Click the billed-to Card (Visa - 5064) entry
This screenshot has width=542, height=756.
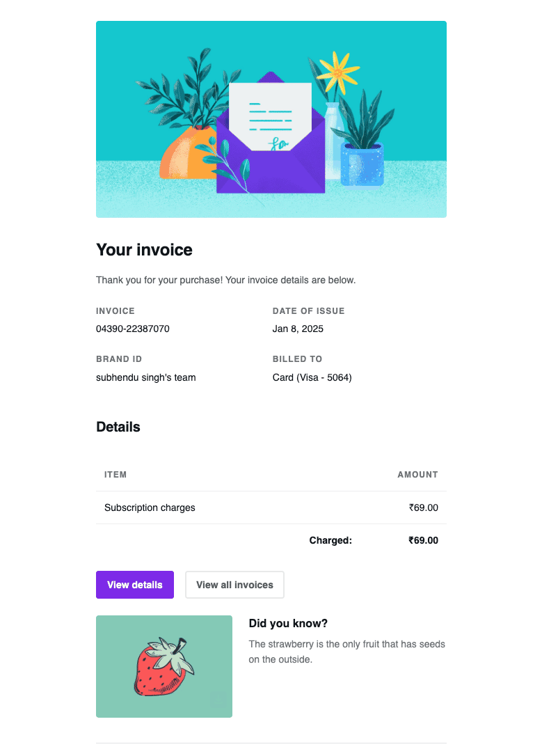tap(312, 377)
